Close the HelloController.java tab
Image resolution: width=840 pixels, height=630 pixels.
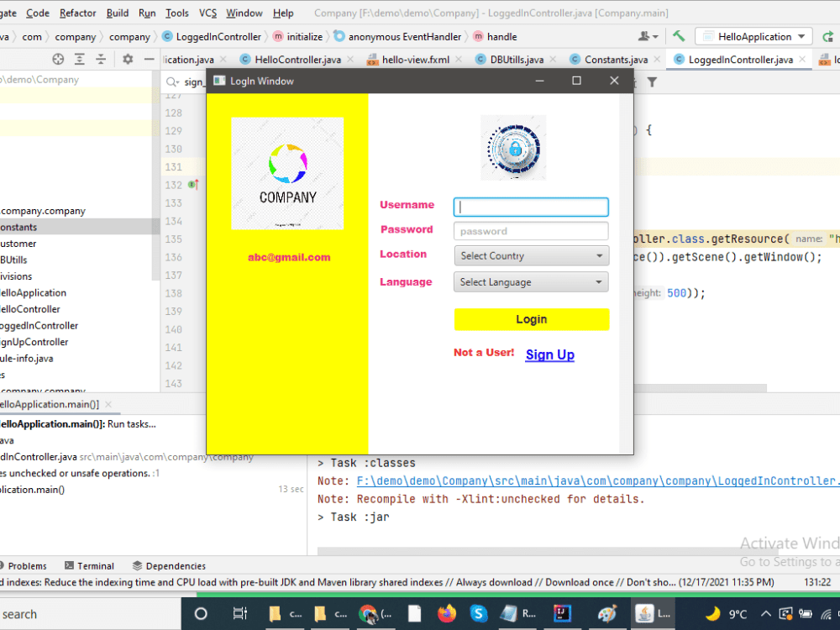coord(350,60)
